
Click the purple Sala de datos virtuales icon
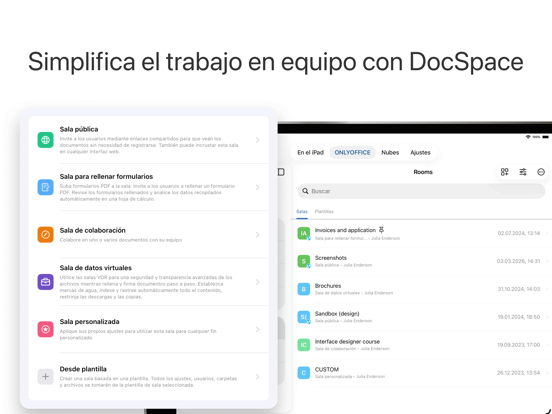(x=45, y=282)
